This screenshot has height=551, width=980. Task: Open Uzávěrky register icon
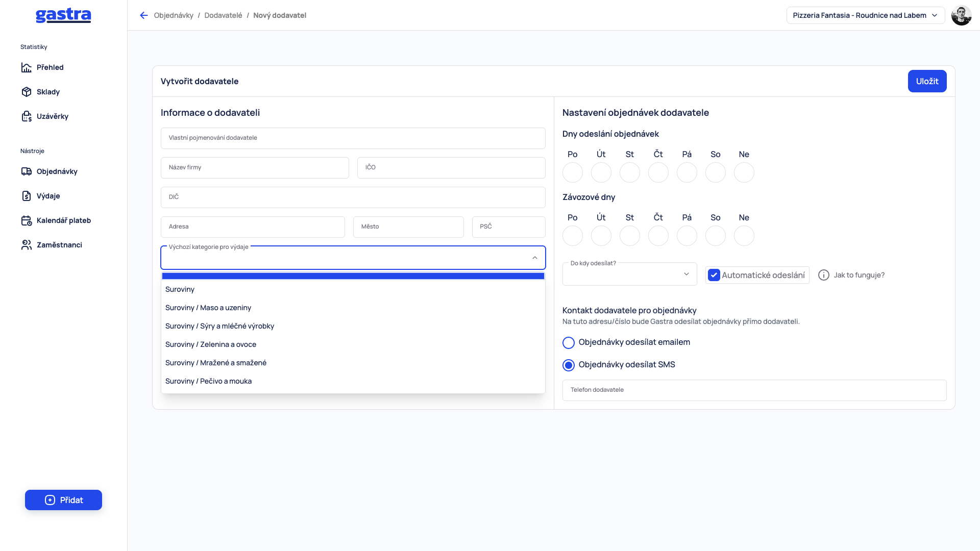point(27,116)
